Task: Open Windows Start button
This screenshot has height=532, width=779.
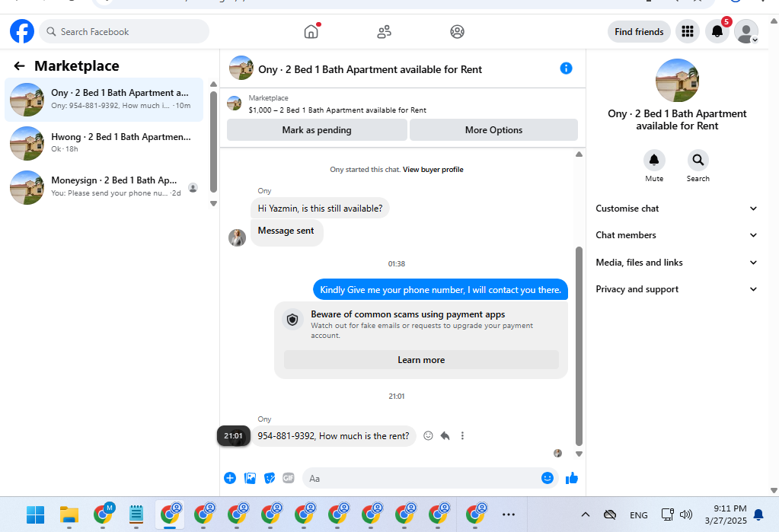Action: click(35, 514)
